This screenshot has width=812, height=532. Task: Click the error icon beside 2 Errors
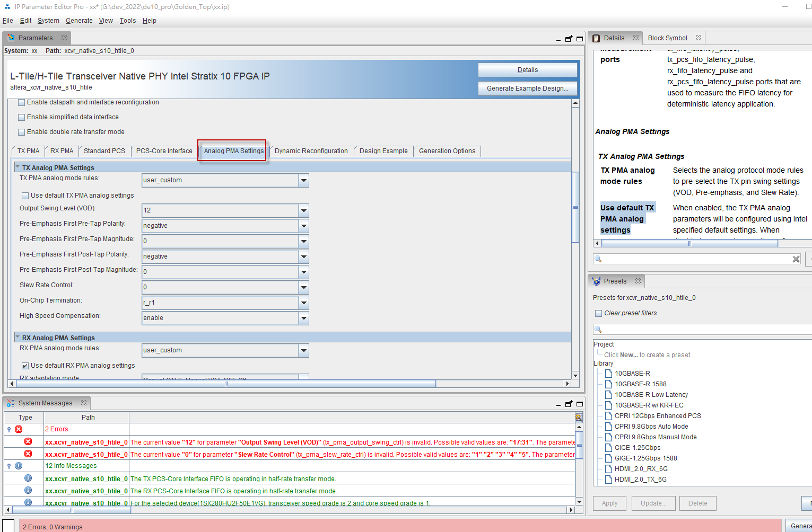19,429
